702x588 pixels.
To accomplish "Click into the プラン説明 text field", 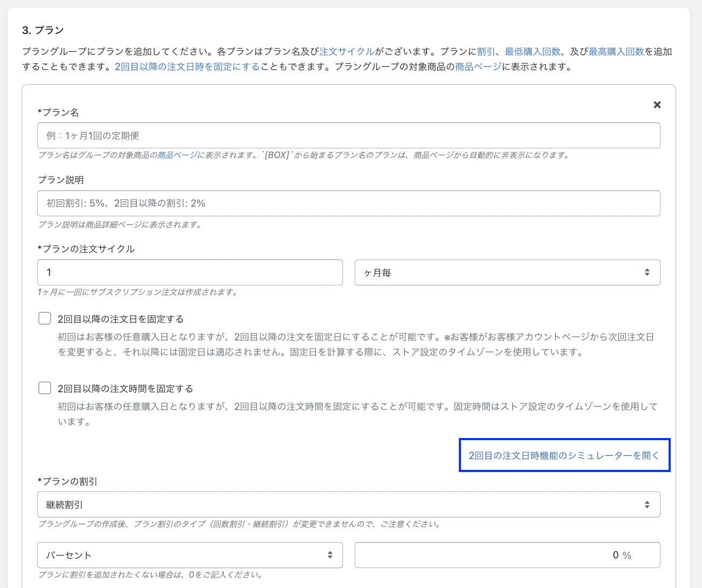I will click(349, 203).
